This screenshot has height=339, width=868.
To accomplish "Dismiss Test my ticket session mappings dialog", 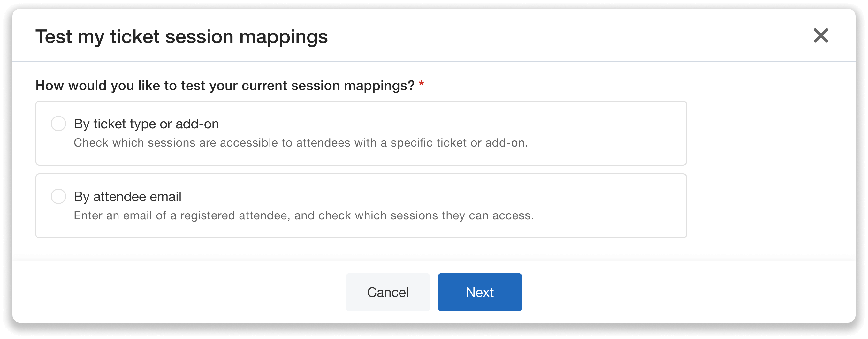I will 821,36.
